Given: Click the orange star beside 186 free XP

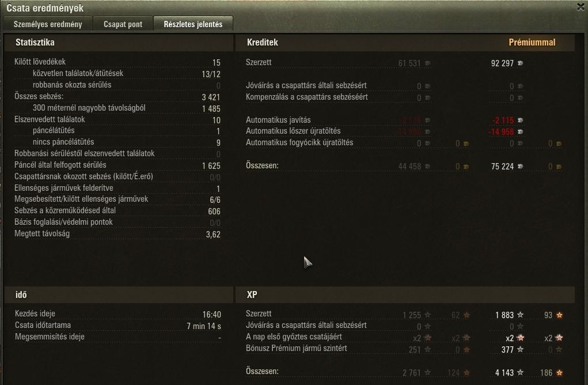Looking at the screenshot, I should [559, 373].
